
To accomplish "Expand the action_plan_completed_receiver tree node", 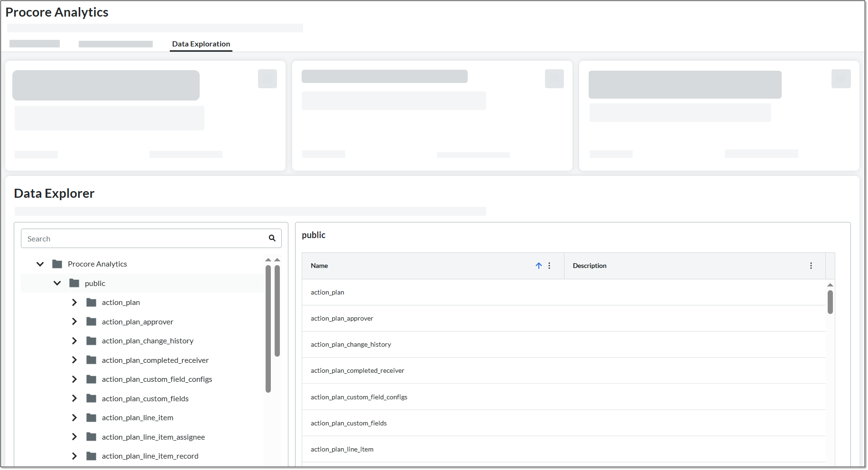I will pos(74,360).
